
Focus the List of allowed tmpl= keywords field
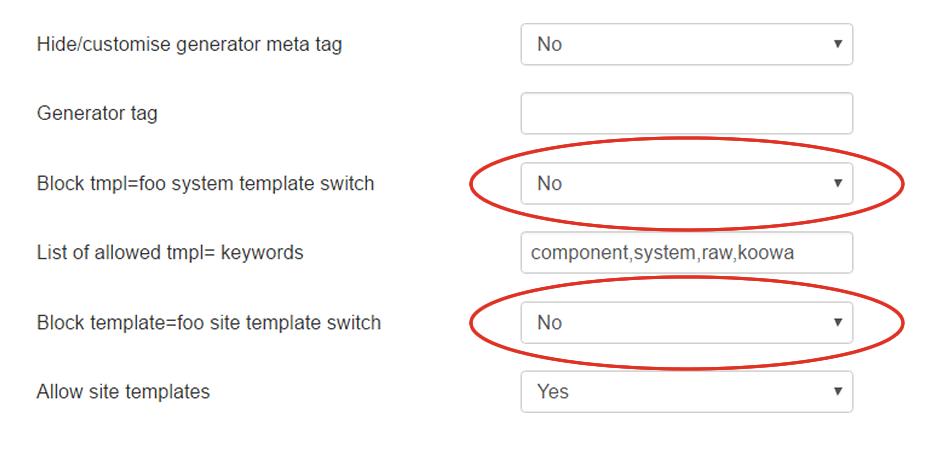point(687,253)
